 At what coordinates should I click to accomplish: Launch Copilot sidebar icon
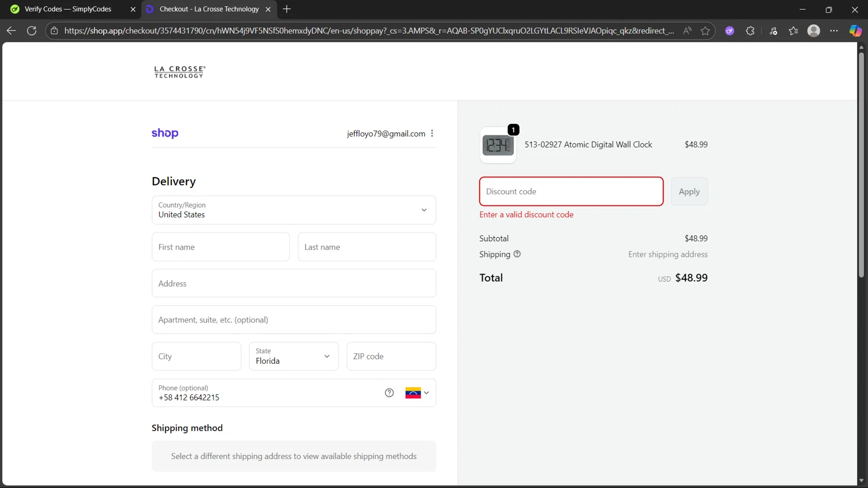coord(855,31)
